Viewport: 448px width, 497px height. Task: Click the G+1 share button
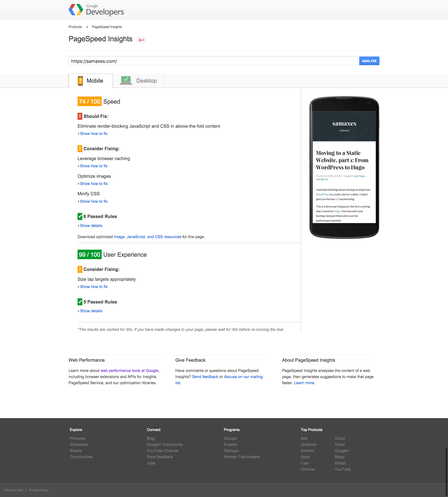pyautogui.click(x=141, y=40)
